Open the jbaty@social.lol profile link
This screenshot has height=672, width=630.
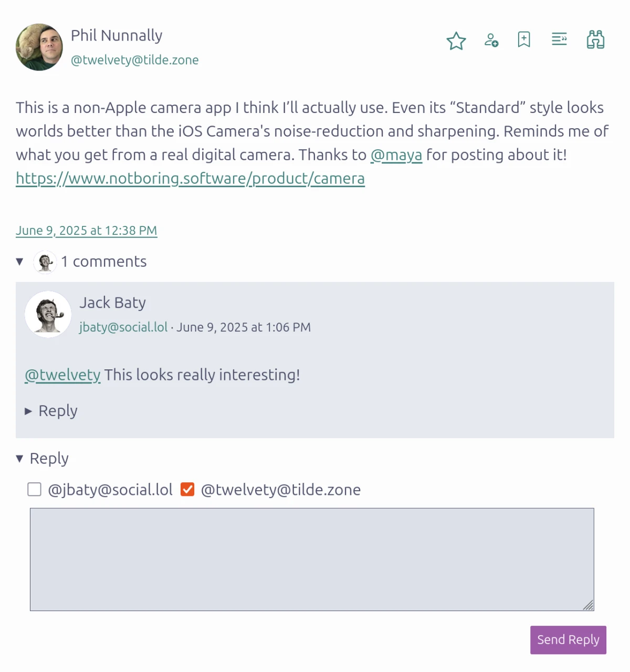click(x=123, y=327)
